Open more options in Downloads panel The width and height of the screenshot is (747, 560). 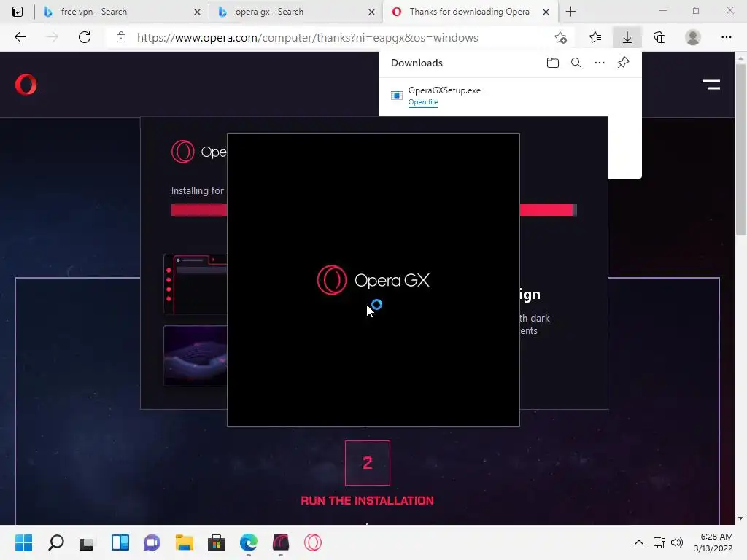600,63
